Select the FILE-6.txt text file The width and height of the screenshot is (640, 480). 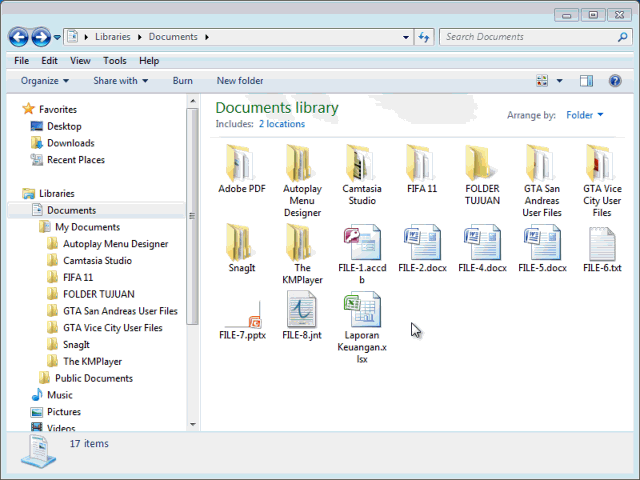pos(602,248)
